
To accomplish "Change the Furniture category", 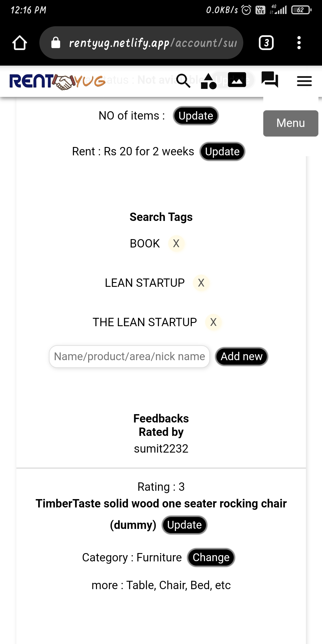I will 211,558.
